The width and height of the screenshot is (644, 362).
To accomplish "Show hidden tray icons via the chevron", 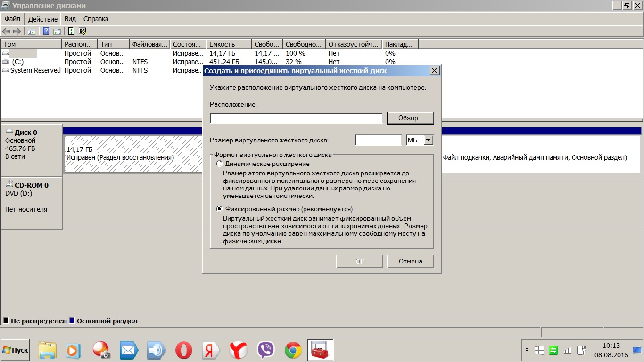I will 527,350.
